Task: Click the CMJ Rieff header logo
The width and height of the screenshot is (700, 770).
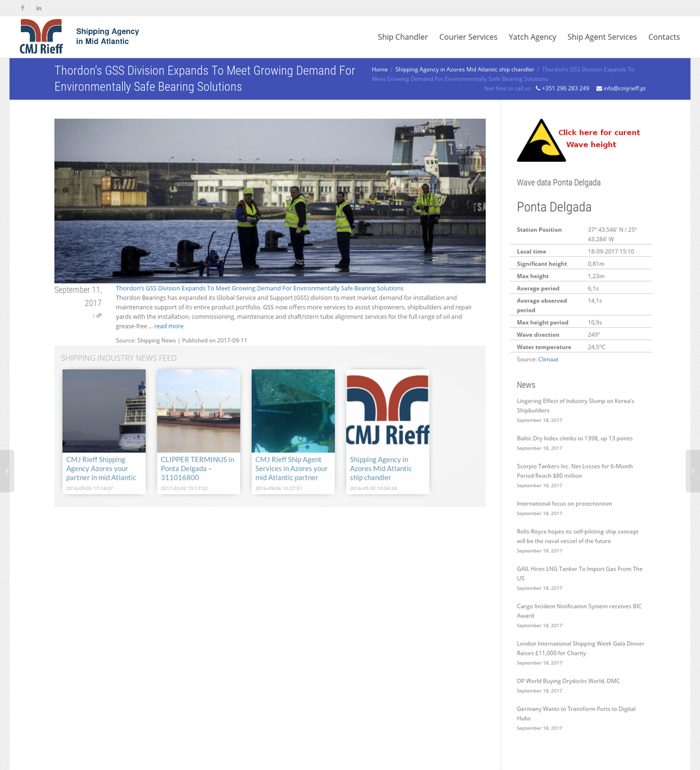Action: (x=41, y=37)
